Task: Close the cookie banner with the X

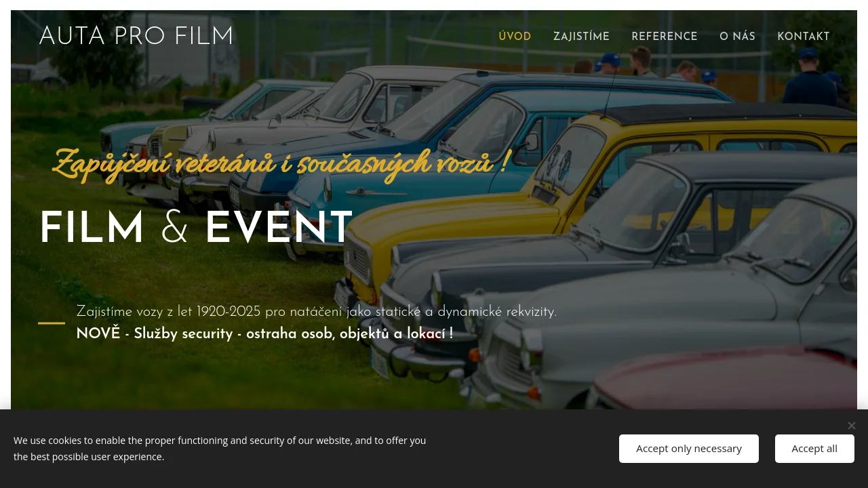Action: 851,426
